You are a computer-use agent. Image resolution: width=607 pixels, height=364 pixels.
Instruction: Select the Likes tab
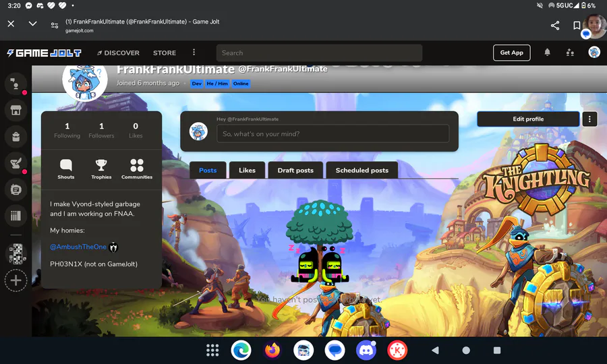(x=247, y=170)
